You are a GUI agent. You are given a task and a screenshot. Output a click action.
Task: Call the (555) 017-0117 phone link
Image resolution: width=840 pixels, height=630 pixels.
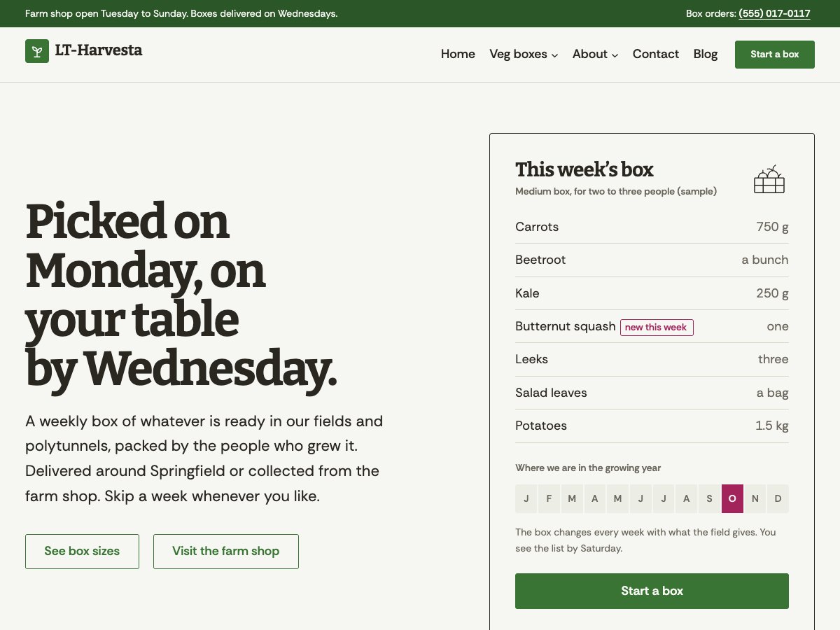(x=774, y=13)
